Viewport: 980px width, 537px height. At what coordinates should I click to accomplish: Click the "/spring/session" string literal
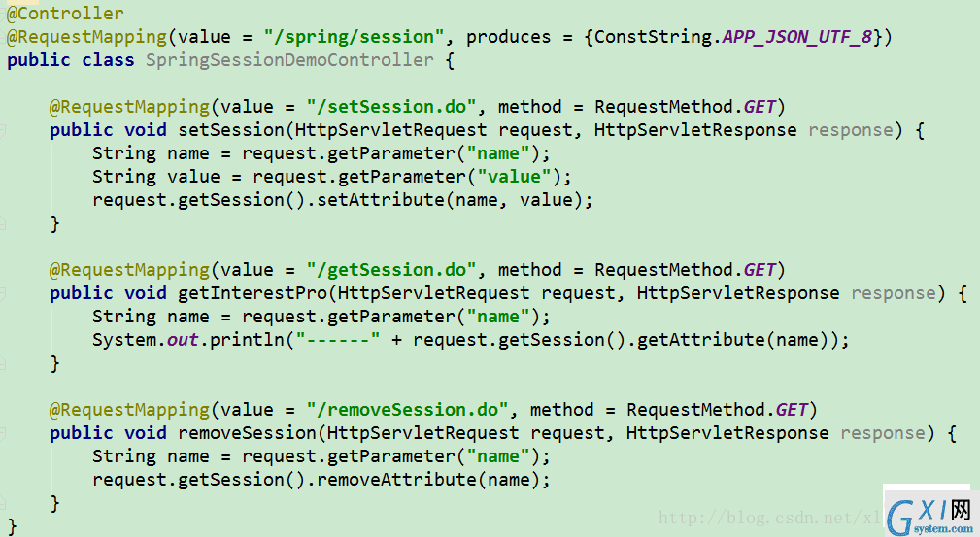click(x=355, y=37)
